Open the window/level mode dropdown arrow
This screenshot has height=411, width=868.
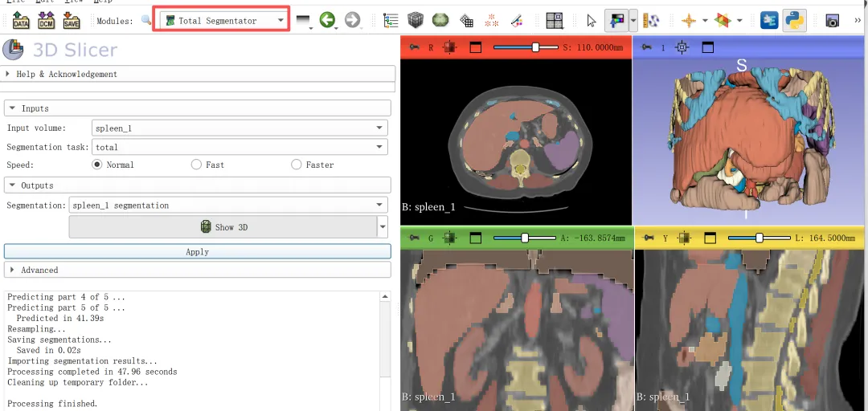(x=633, y=20)
